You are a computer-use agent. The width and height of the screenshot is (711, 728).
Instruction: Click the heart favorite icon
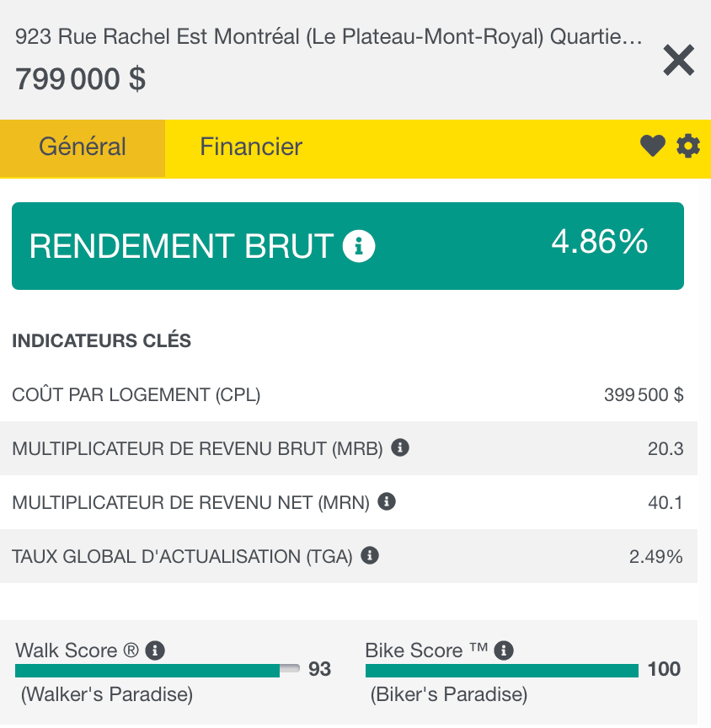(x=652, y=147)
